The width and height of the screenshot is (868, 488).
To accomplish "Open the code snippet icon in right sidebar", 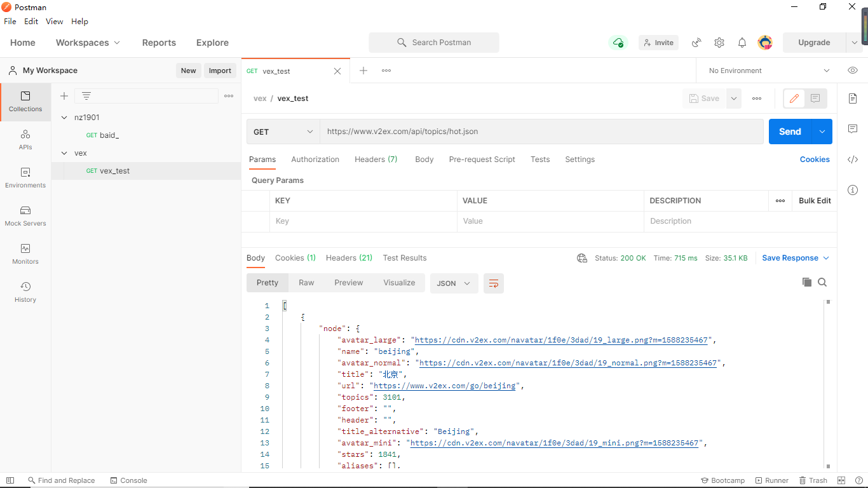I will [853, 159].
